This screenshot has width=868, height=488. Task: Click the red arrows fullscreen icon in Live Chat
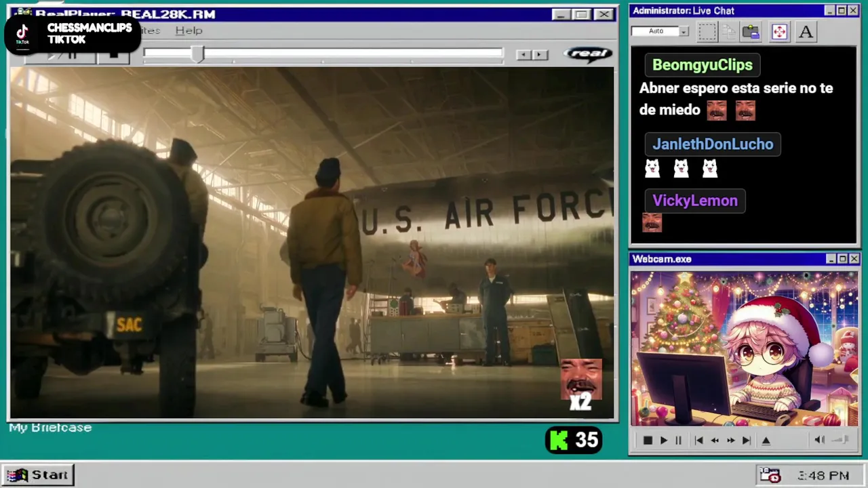coord(779,32)
